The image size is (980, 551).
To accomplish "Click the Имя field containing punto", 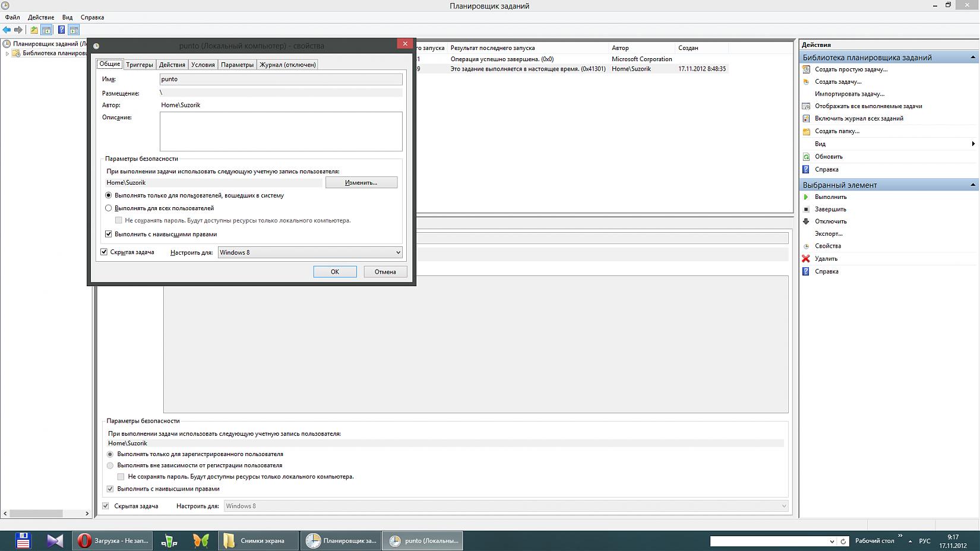I will [281, 79].
